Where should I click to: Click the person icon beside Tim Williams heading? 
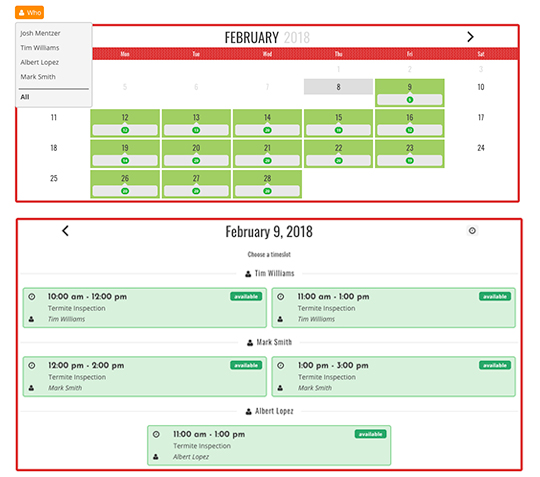(x=248, y=274)
